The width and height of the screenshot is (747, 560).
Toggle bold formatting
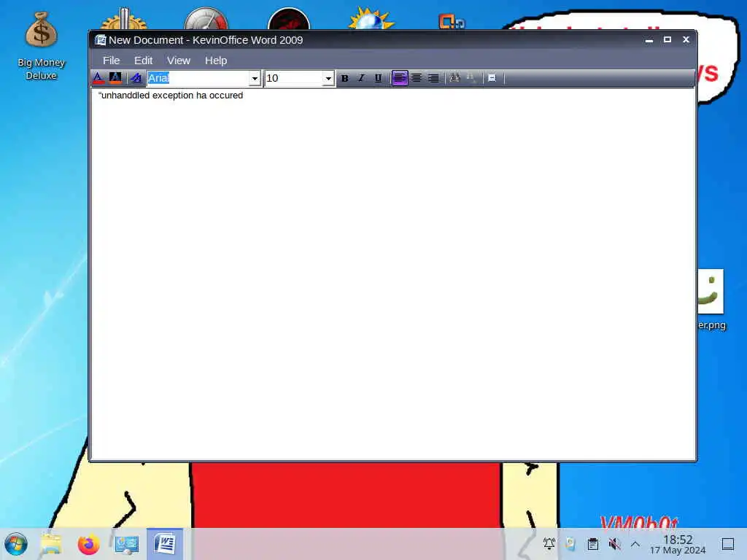345,78
